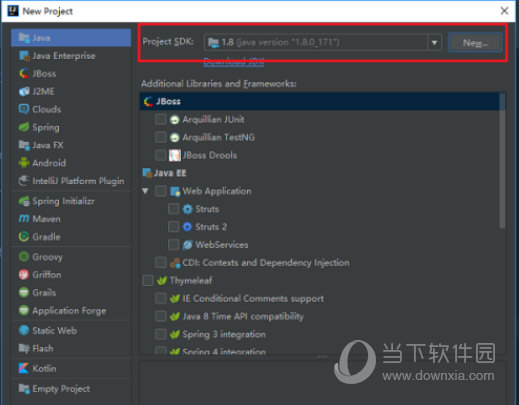
Task: Select the Static Web globe icon
Action: 24,330
